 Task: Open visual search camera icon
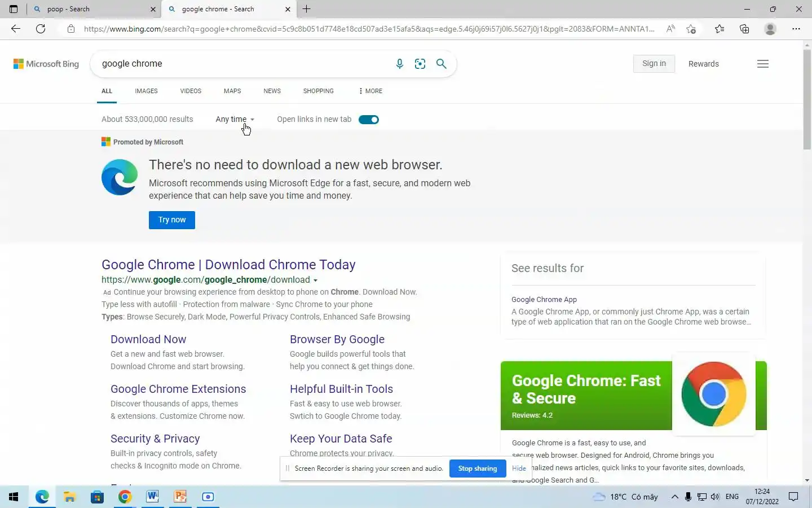pyautogui.click(x=420, y=64)
